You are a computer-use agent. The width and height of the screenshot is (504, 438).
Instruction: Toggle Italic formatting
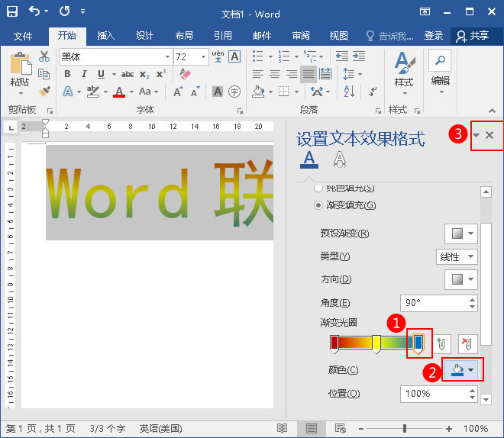[84, 74]
